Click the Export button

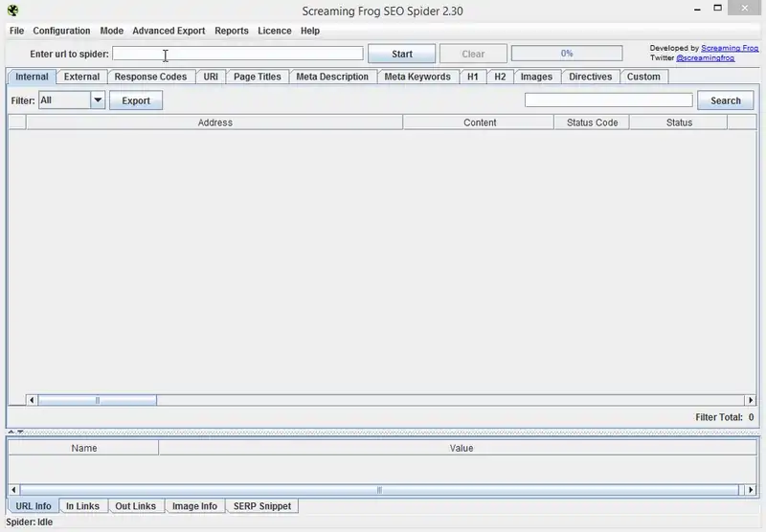136,100
